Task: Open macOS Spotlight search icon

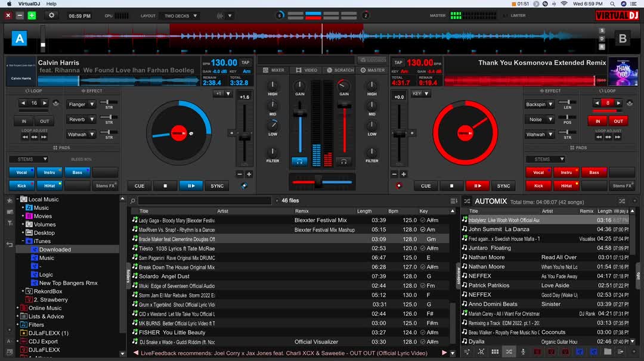Action: pyautogui.click(x=612, y=4)
